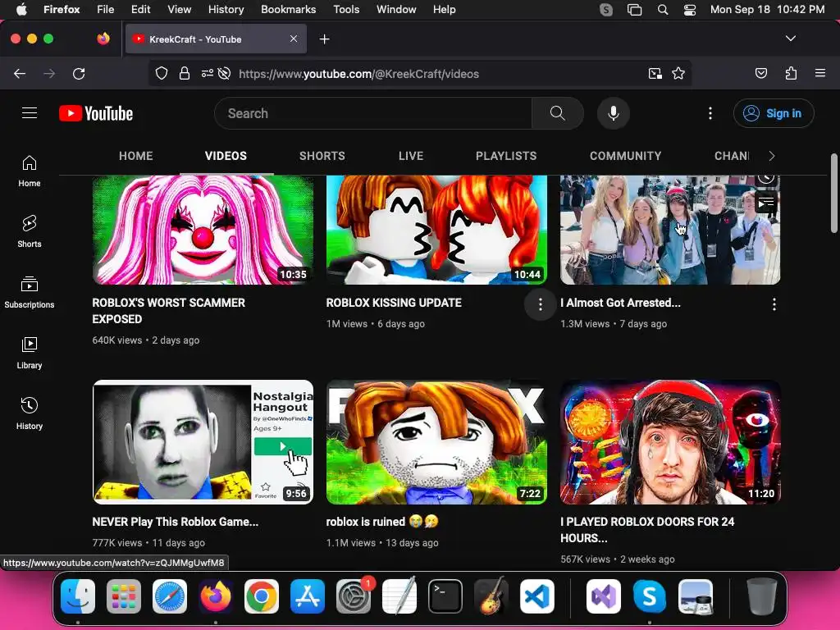Toggle picture-in-picture from address bar
The width and height of the screenshot is (840, 630).
pos(655,73)
